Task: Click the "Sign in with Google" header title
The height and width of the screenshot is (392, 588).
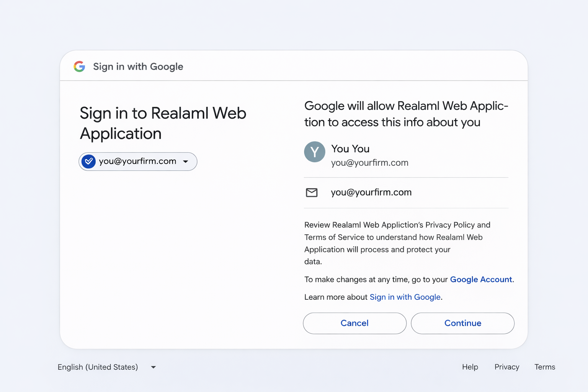Action: click(x=138, y=67)
